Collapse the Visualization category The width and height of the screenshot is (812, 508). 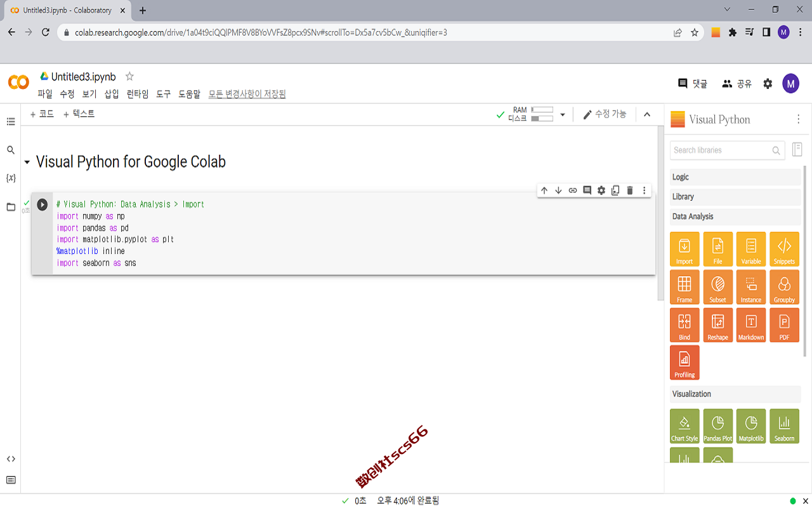click(735, 394)
